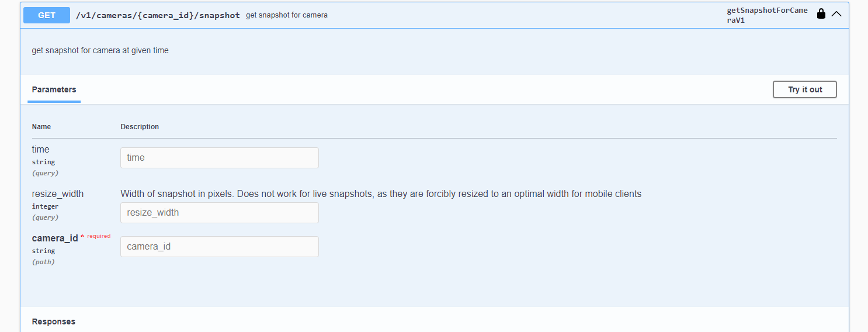
Task: Click the authorization lock icon
Action: click(x=821, y=14)
